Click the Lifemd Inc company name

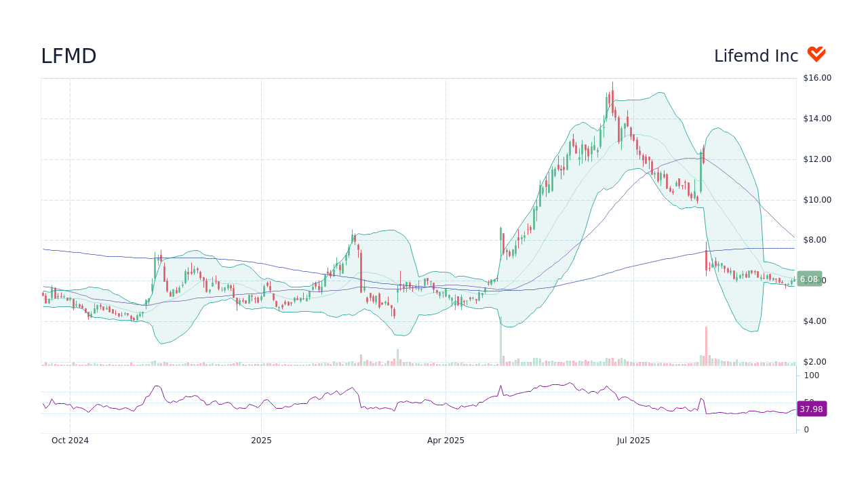(755, 56)
